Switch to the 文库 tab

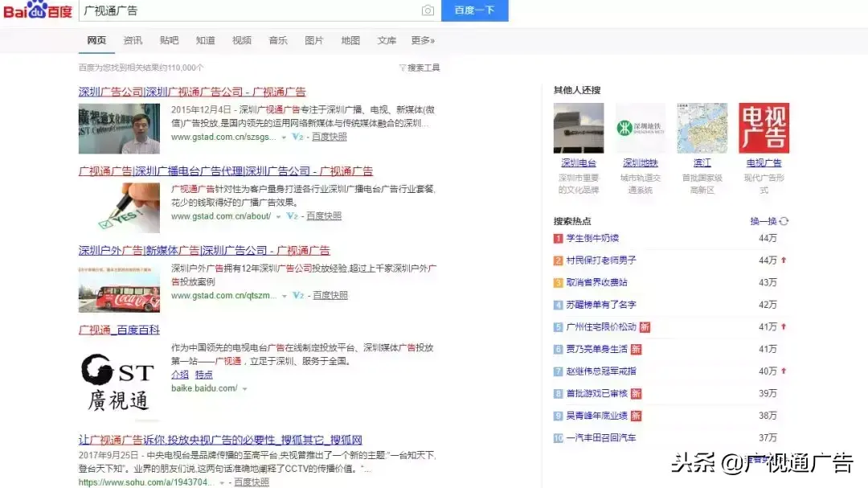click(387, 40)
